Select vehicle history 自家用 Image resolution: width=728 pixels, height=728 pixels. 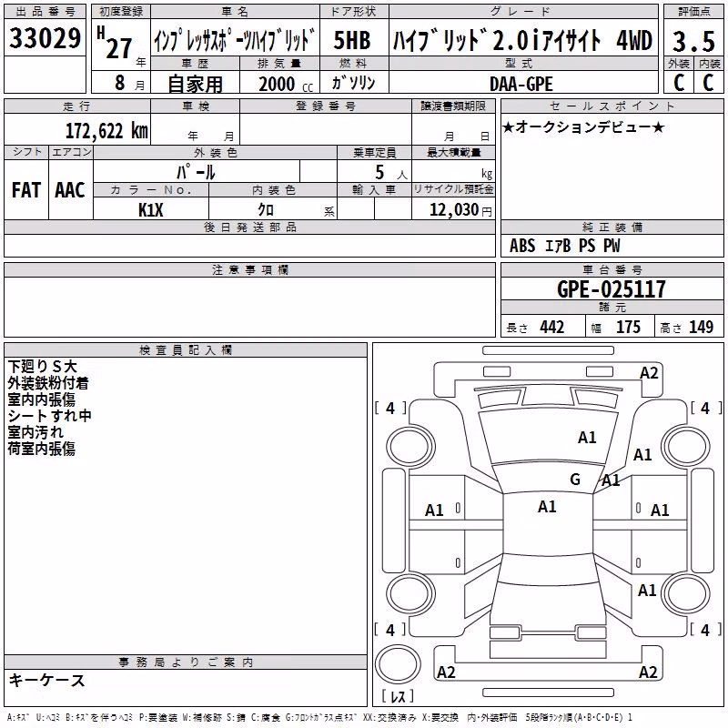tap(195, 84)
